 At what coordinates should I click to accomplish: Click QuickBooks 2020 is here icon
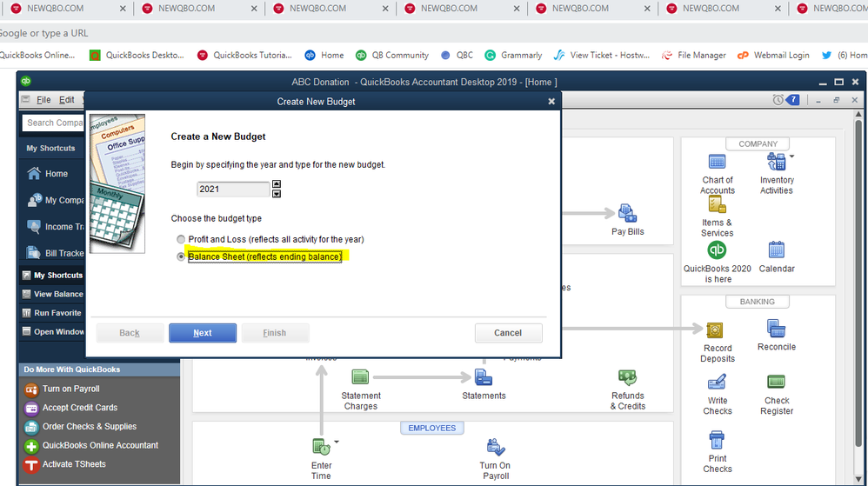[x=717, y=250]
